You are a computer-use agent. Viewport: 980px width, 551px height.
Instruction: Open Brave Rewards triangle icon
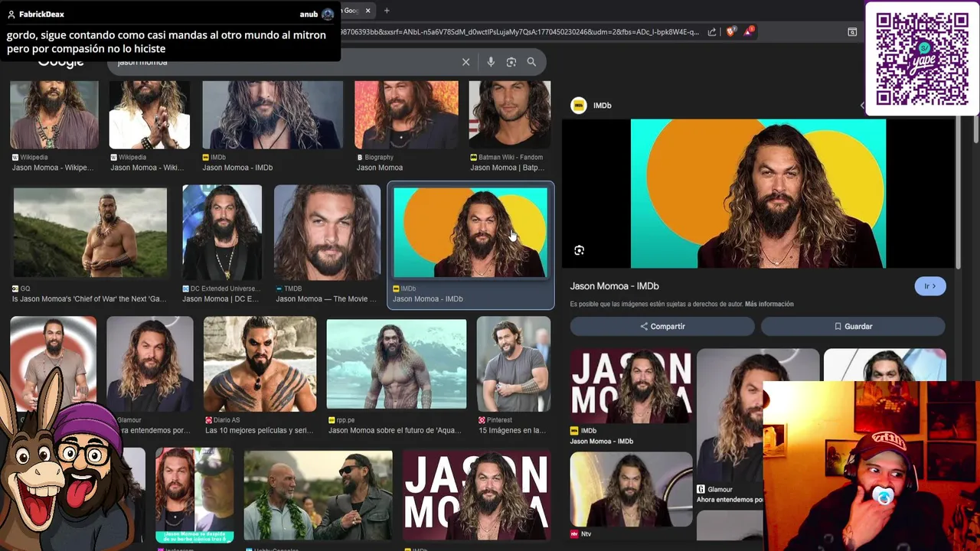749,32
